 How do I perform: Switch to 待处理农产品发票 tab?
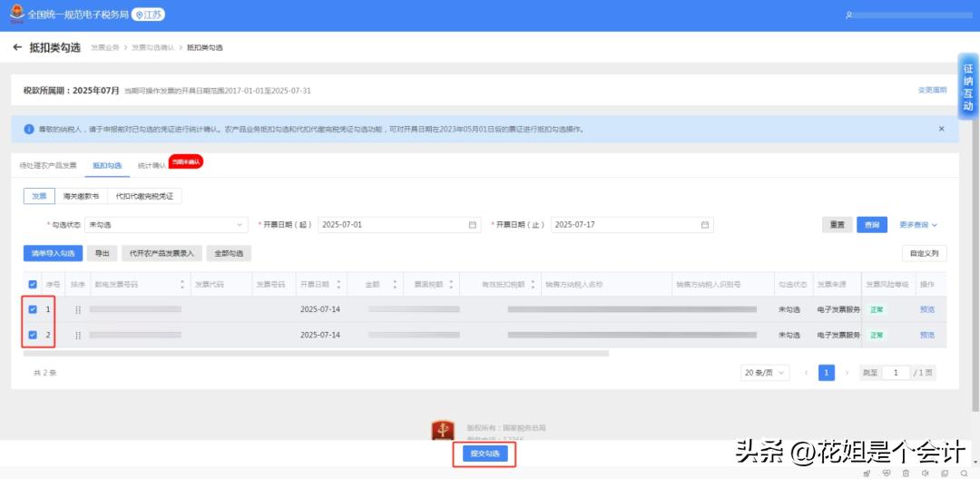48,165
